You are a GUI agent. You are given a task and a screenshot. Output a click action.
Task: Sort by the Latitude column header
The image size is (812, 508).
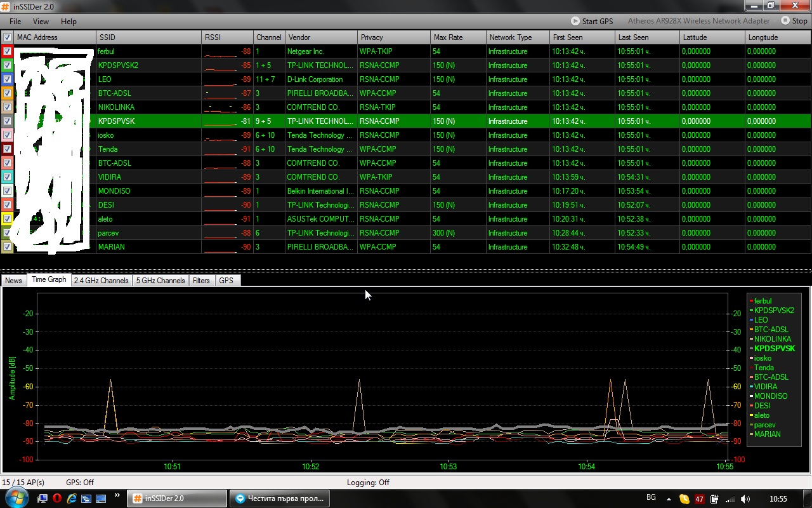pyautogui.click(x=712, y=37)
